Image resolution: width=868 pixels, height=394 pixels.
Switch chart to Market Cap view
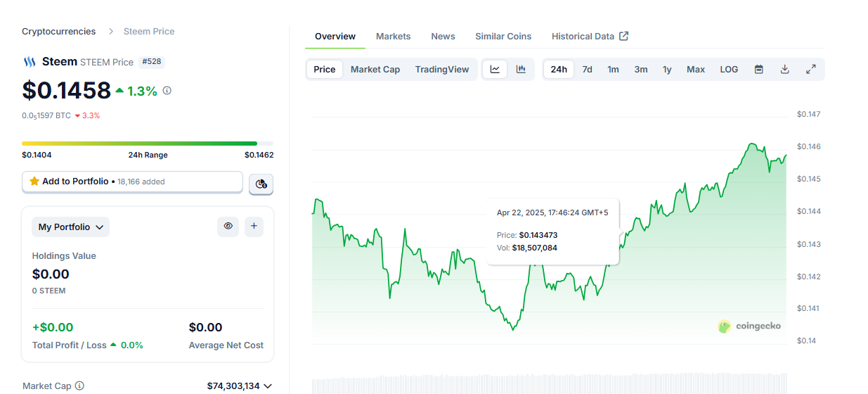pos(375,69)
